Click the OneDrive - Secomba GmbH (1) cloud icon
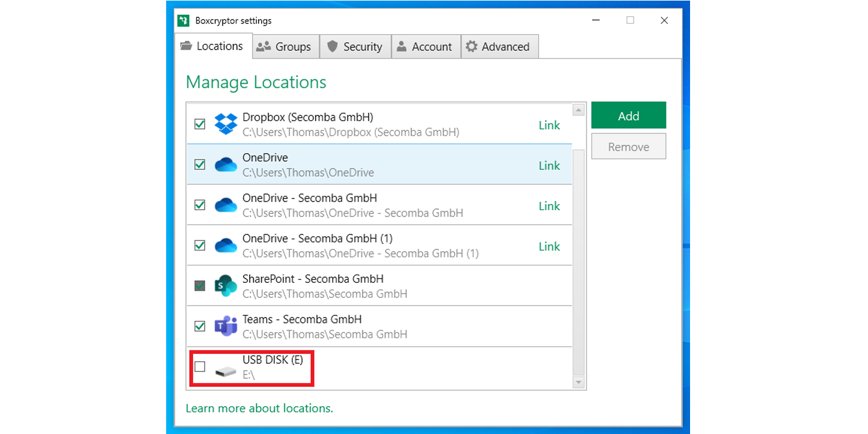Screen dimensions: 868x434 [x=226, y=246]
